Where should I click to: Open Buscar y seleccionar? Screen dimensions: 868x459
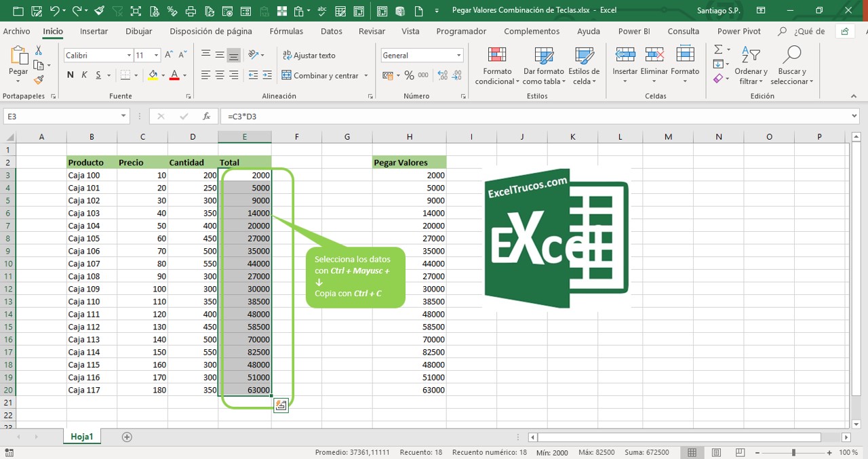point(791,65)
